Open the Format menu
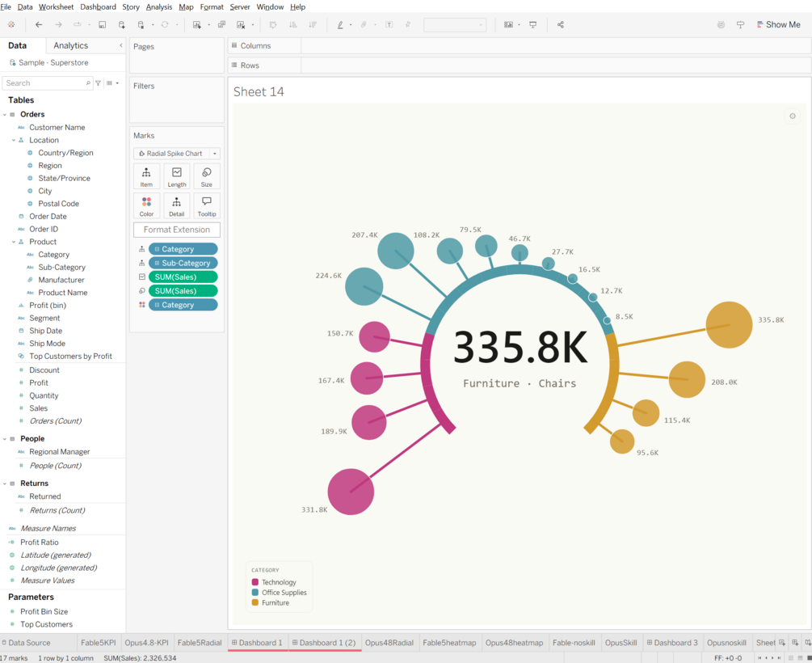Image resolution: width=812 pixels, height=663 pixels. (212, 6)
